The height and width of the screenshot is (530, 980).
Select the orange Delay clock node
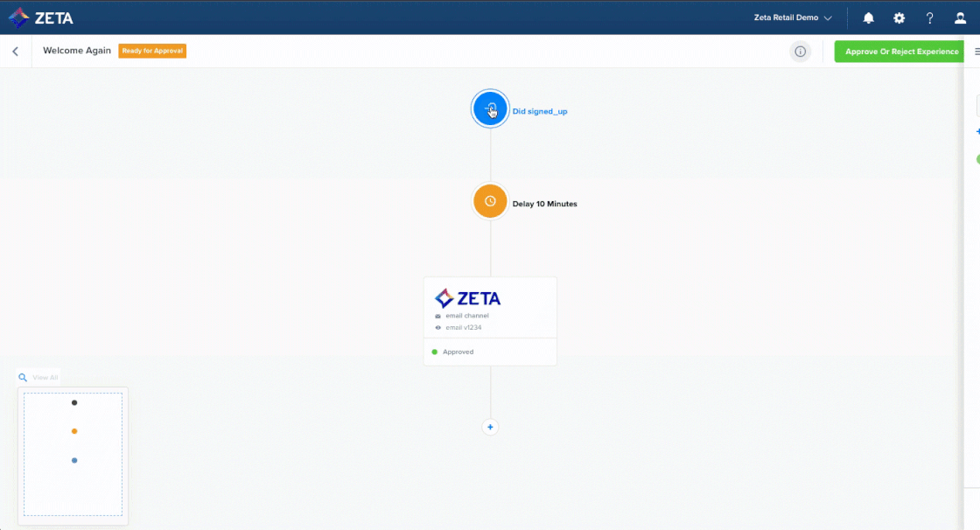490,201
